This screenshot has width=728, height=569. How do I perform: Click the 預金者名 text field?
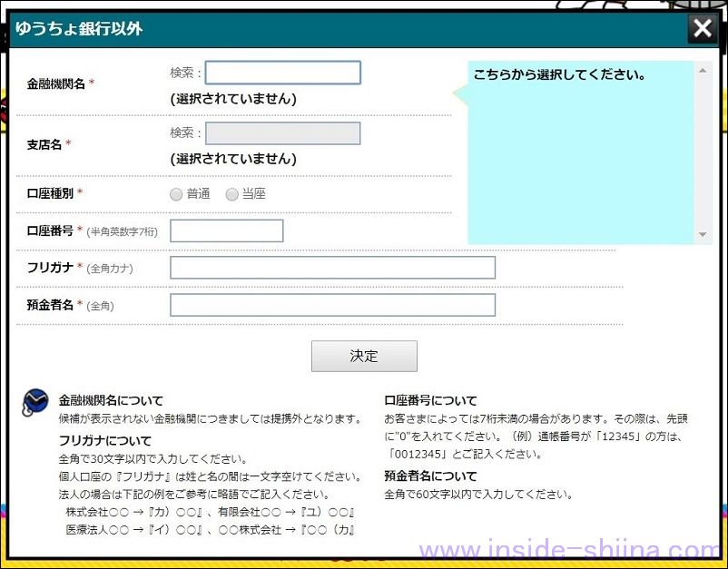point(332,305)
